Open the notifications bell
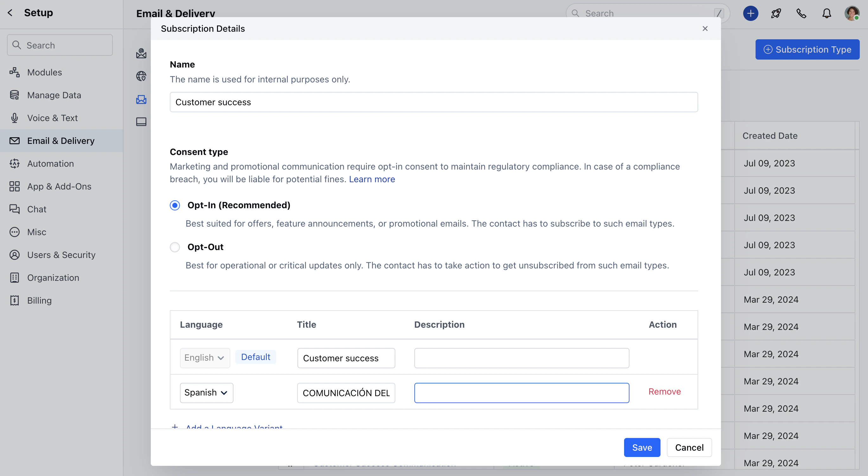Screen dimensions: 868x476 point(827,14)
